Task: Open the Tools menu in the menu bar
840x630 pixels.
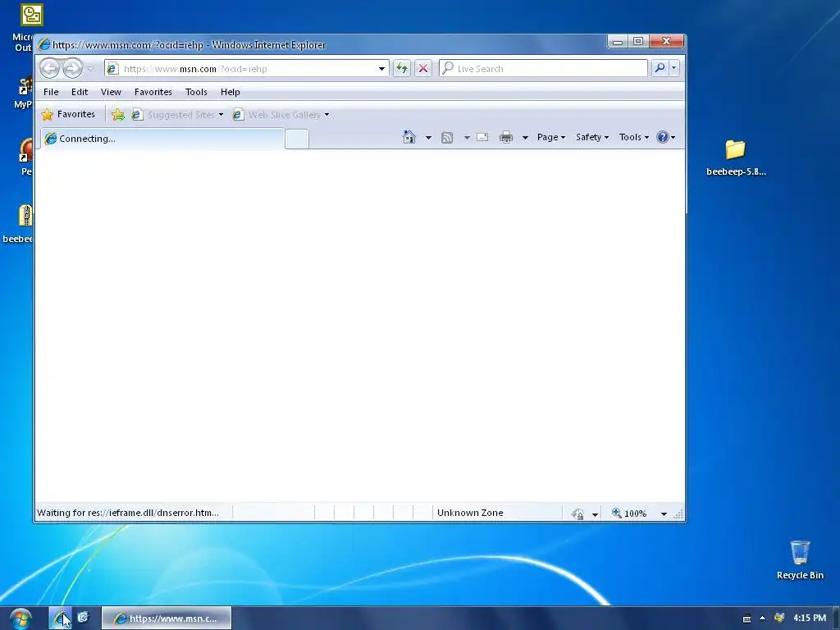Action: pos(196,92)
